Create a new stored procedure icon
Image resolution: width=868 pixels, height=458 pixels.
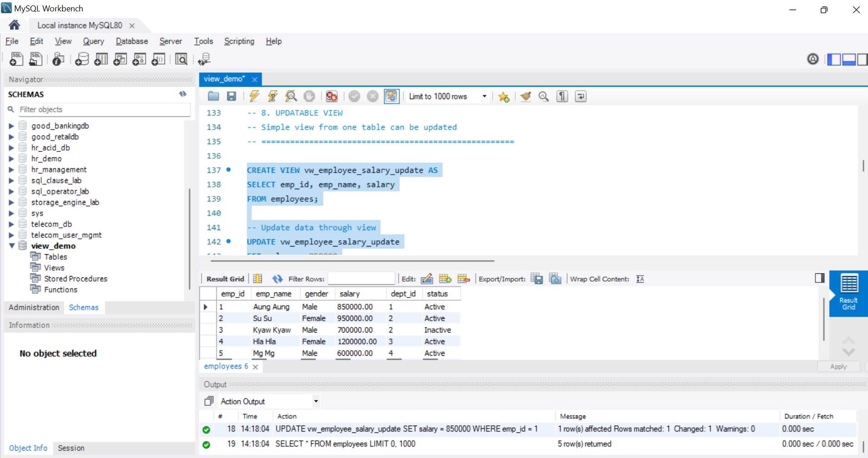(x=139, y=59)
